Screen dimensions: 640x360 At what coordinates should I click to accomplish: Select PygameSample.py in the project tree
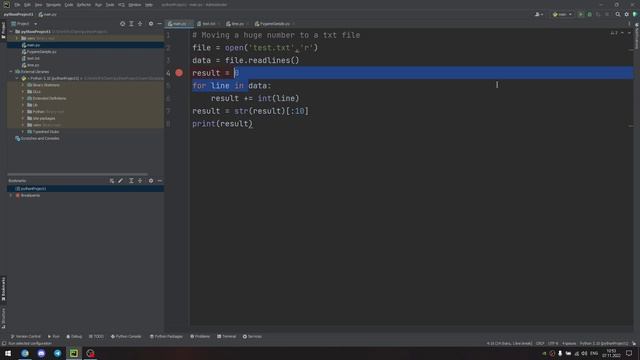pos(41,52)
